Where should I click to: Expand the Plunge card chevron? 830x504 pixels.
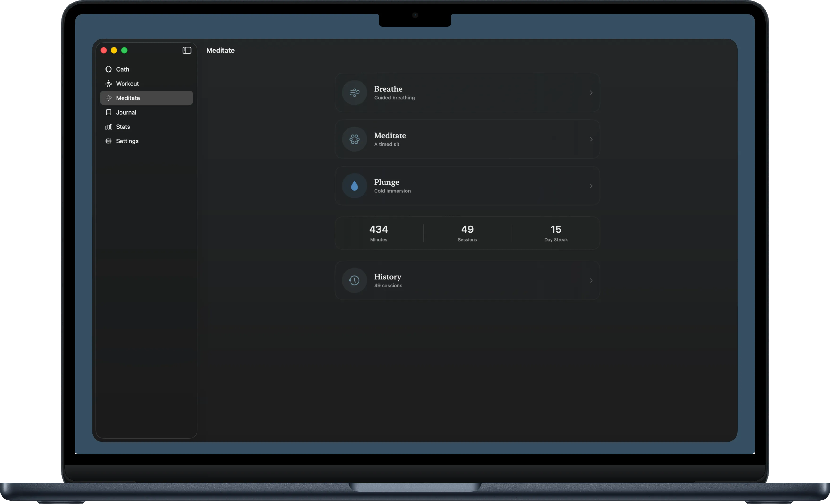point(591,186)
